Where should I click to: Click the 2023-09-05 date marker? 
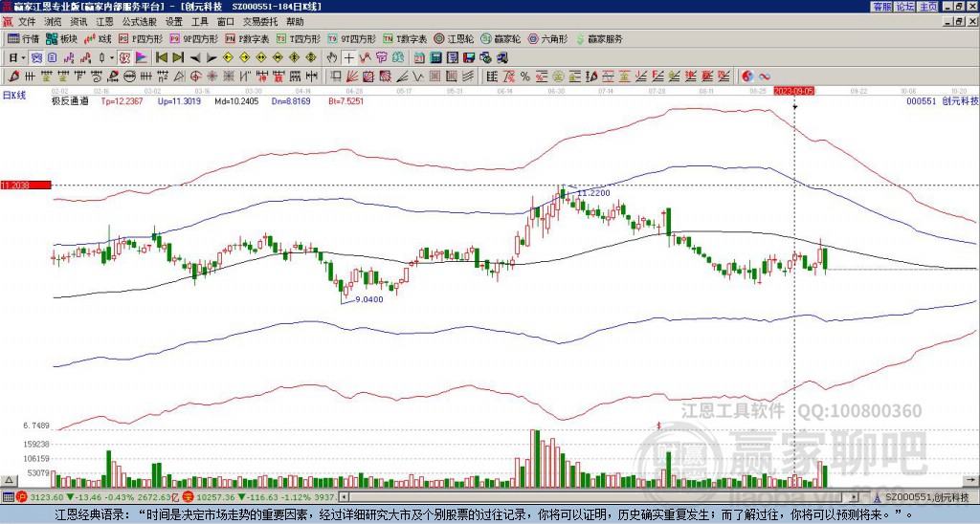click(x=794, y=91)
